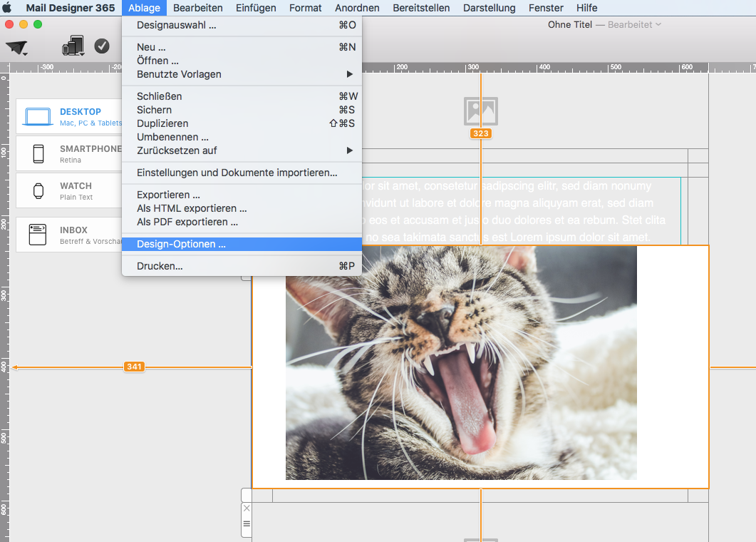Click the X delete-block handle icon
The width and height of the screenshot is (756, 542).
(247, 508)
